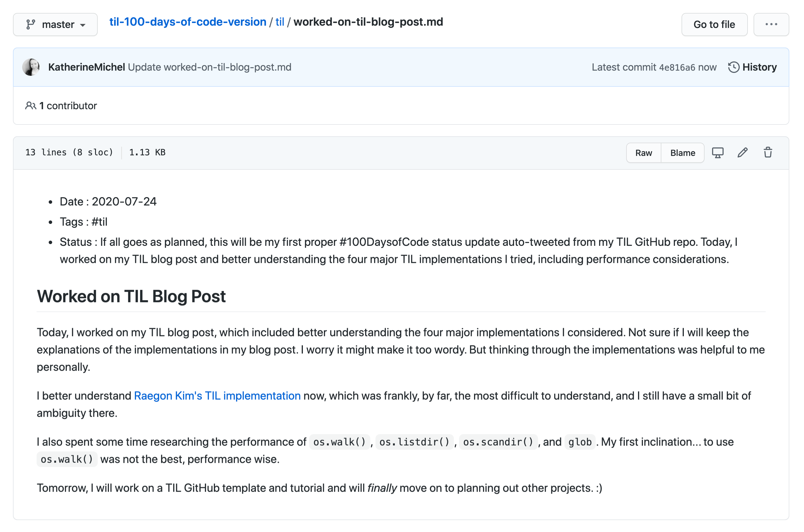Viewport: 804px width, 532px height.
Task: Click the git branch icon
Action: pyautogui.click(x=31, y=24)
